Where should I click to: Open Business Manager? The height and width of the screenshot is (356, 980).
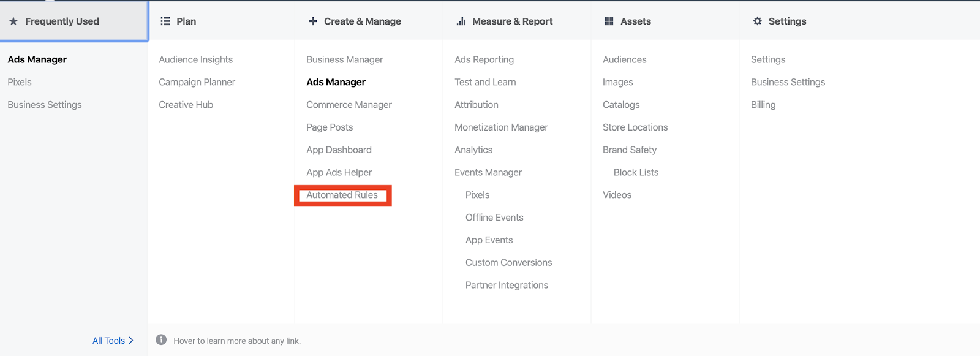click(345, 59)
